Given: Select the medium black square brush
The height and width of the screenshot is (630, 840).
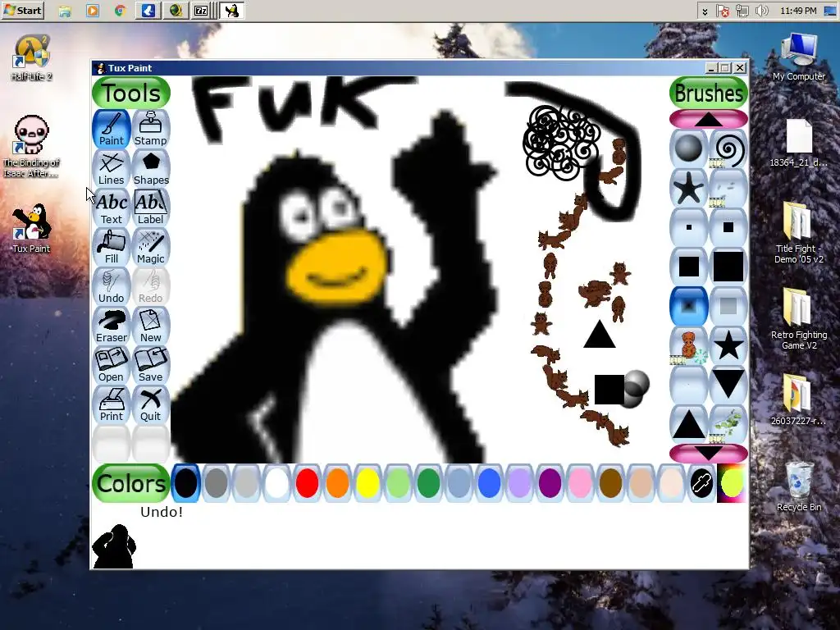Looking at the screenshot, I should pos(689,267).
